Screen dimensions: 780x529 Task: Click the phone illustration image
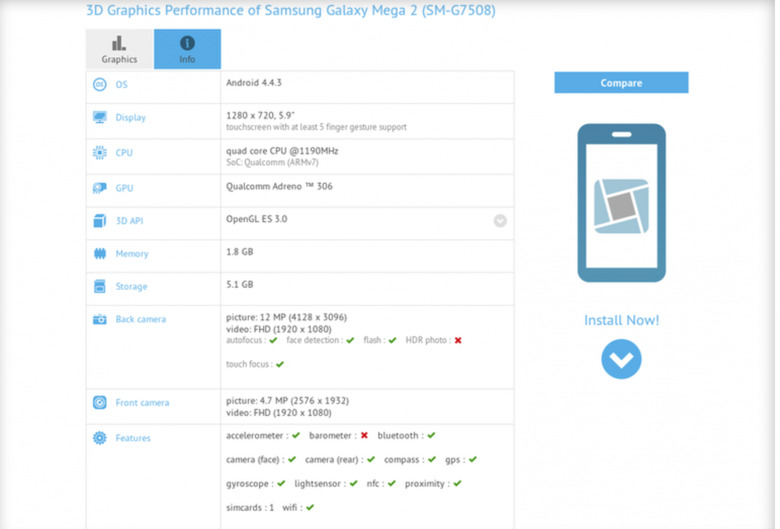tap(621, 203)
